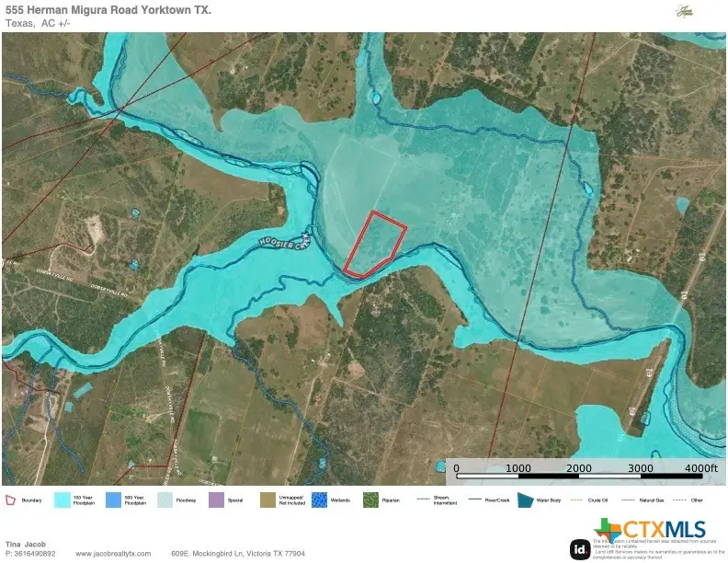Click the Stream Intermittent line symbol
The width and height of the screenshot is (728, 563).
[424, 500]
